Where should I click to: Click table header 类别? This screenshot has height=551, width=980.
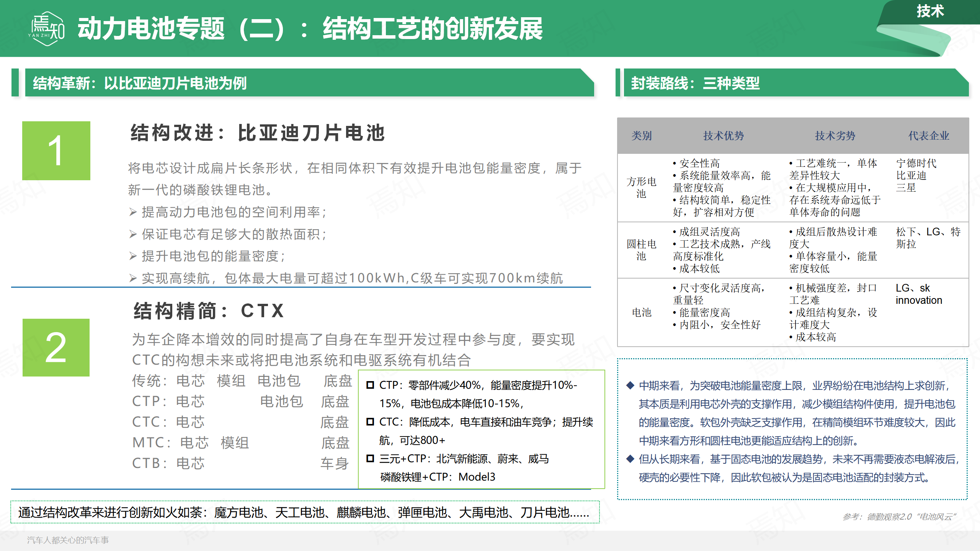[x=642, y=135]
